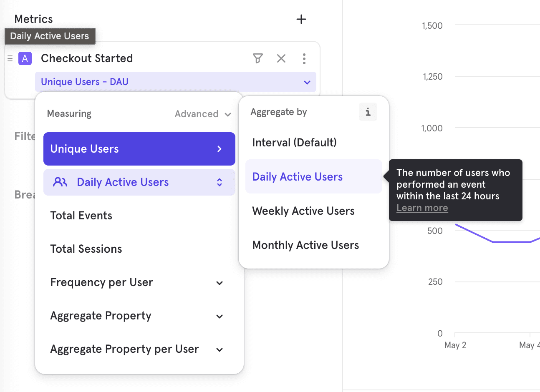
Task: Click the purple A metric badge
Action: (25, 58)
